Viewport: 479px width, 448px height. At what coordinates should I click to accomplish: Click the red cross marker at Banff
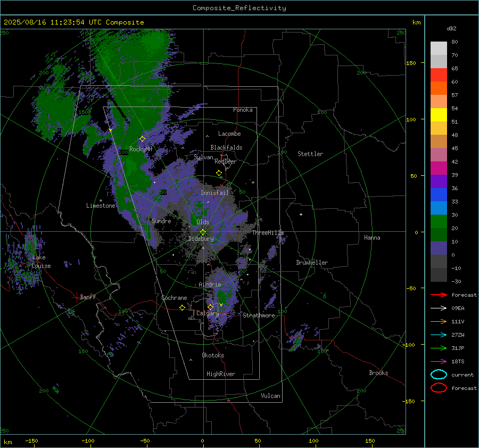point(76,297)
